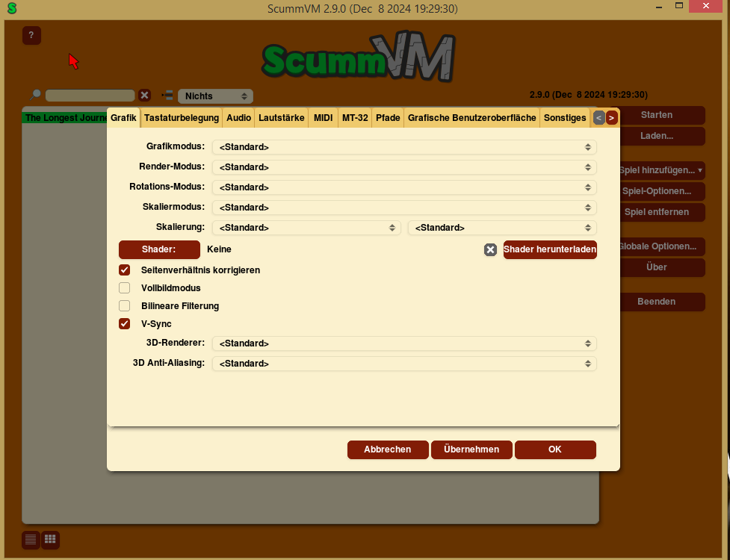Open the 3D Anti-Aliasing dropdown
This screenshot has height=560, width=730.
404,364
